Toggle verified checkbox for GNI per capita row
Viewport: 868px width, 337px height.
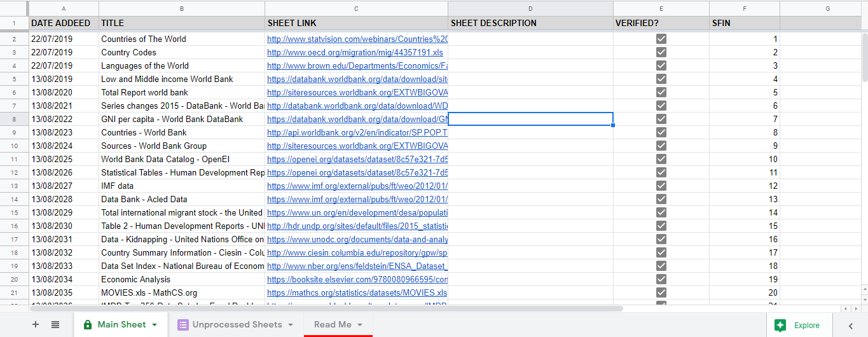pyautogui.click(x=661, y=119)
